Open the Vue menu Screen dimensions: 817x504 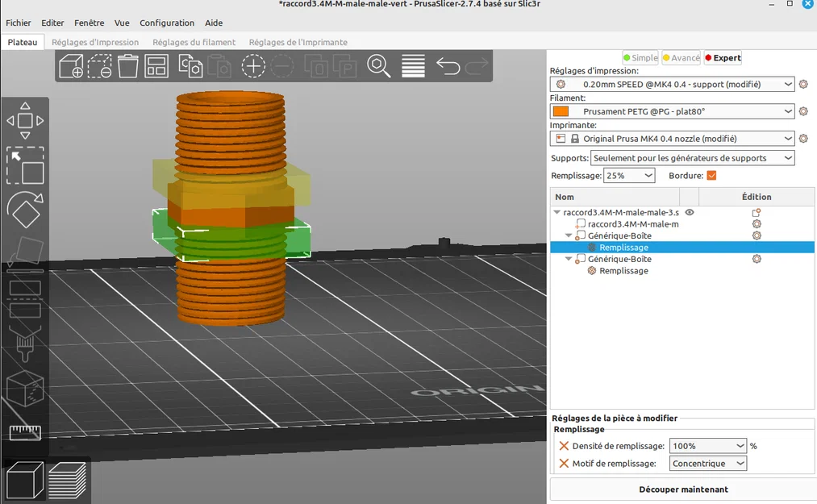122,23
